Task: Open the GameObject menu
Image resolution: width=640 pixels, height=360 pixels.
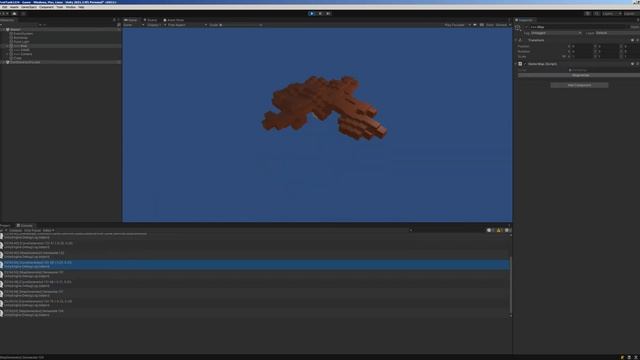Action: pos(29,7)
